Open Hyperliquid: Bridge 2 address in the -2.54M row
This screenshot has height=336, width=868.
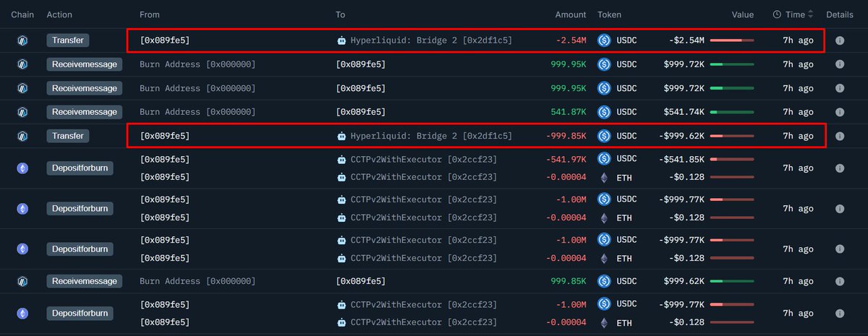click(x=431, y=40)
